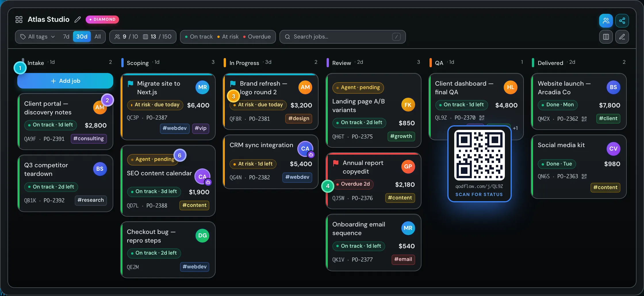Screen dimensions: 644x296
Task: Open the qodflow.com/j/QL9Z link
Action: pyautogui.click(x=479, y=187)
